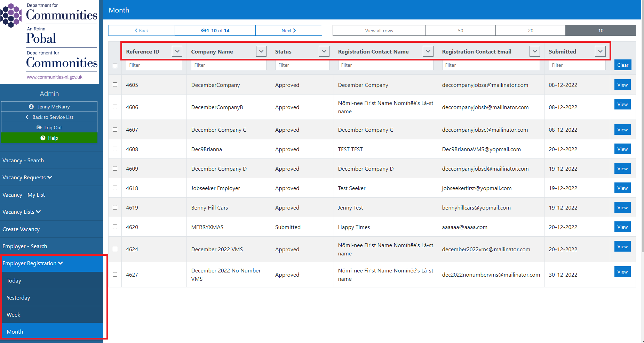
Task: View the DecemberCompanyB registration 4606
Action: pyautogui.click(x=622, y=104)
